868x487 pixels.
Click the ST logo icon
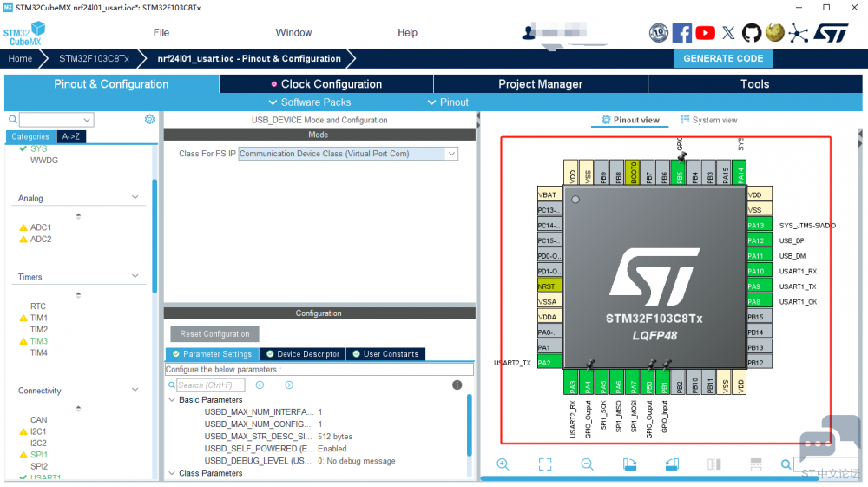point(831,33)
